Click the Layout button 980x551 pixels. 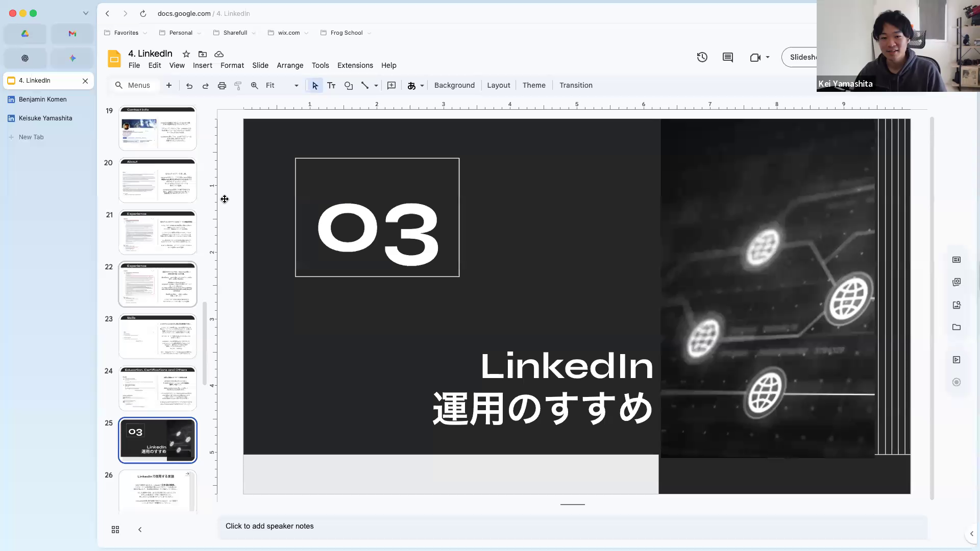pos(499,85)
